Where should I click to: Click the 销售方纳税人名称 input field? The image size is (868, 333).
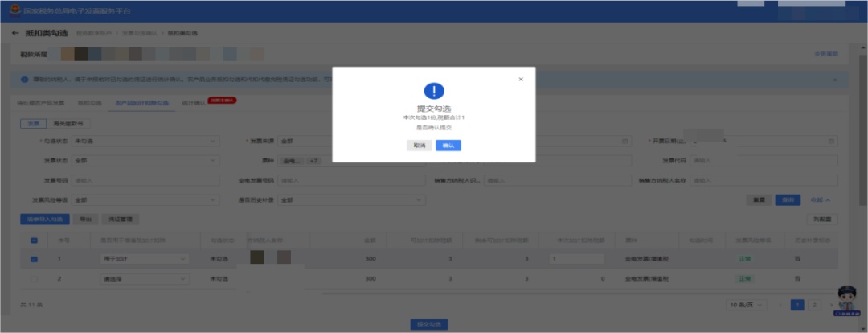[764, 181]
